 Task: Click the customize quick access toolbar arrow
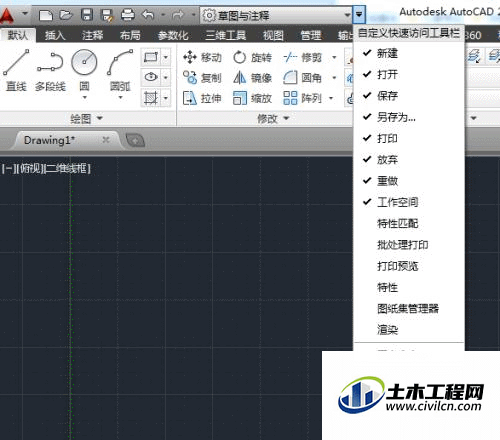click(x=359, y=15)
